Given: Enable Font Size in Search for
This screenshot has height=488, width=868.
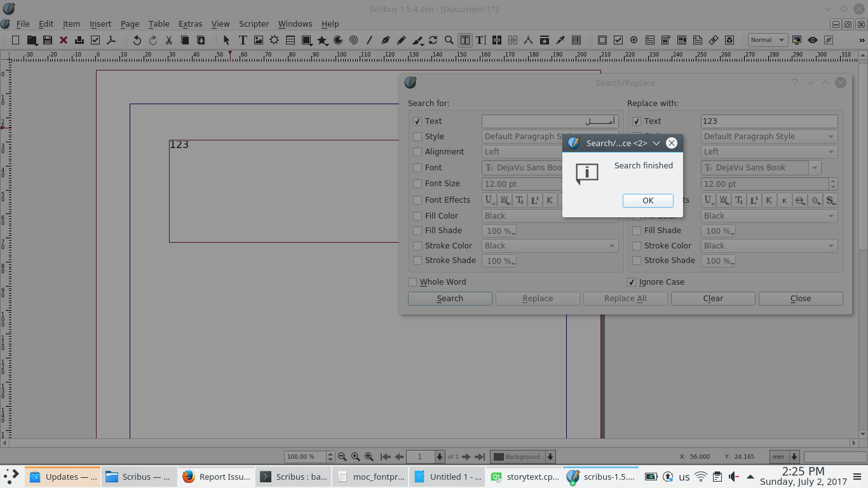Looking at the screenshot, I should tap(417, 184).
